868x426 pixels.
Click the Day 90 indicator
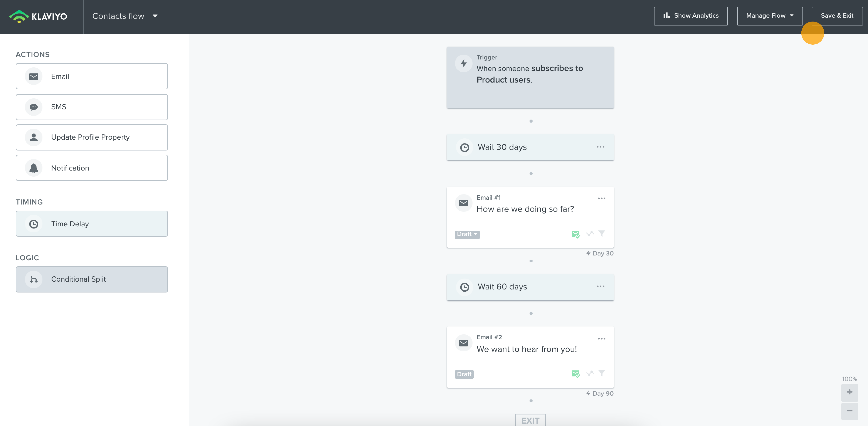599,394
